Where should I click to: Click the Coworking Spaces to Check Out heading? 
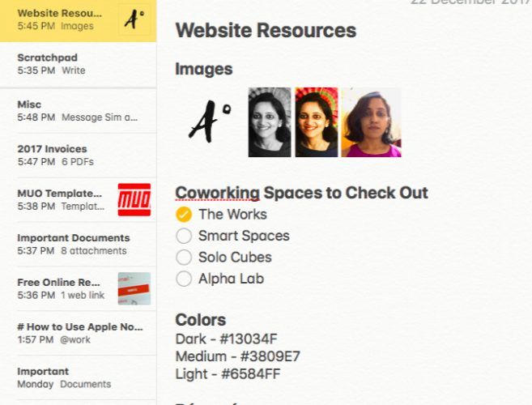click(301, 193)
